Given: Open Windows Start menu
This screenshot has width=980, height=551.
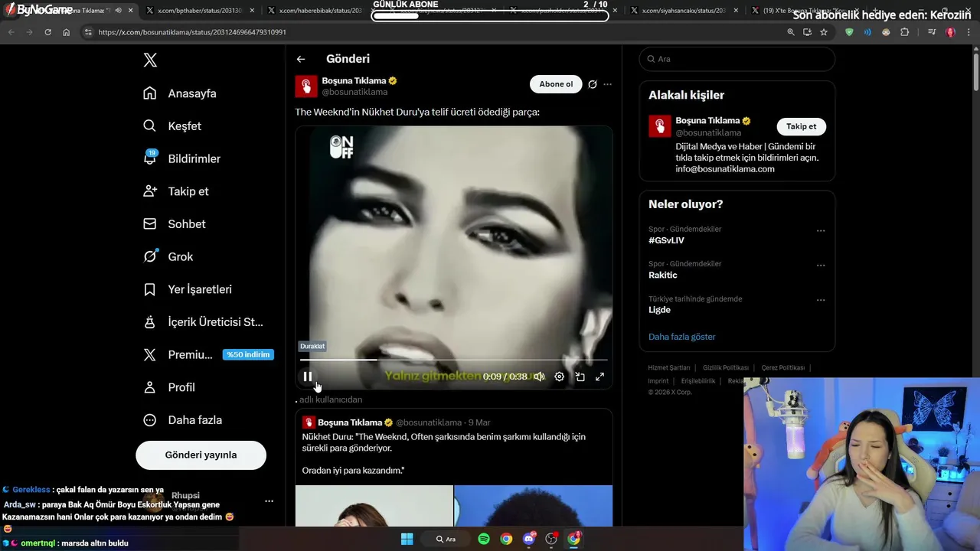Looking at the screenshot, I should (x=407, y=539).
